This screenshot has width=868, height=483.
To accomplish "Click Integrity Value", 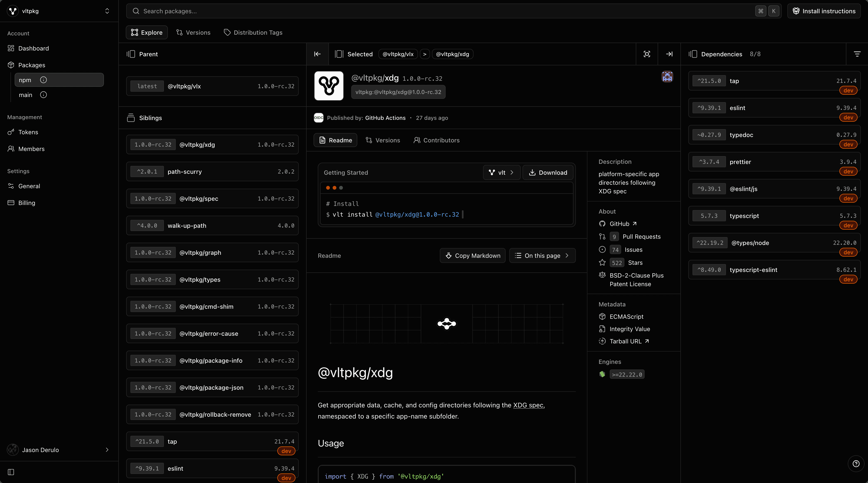I will coord(630,329).
